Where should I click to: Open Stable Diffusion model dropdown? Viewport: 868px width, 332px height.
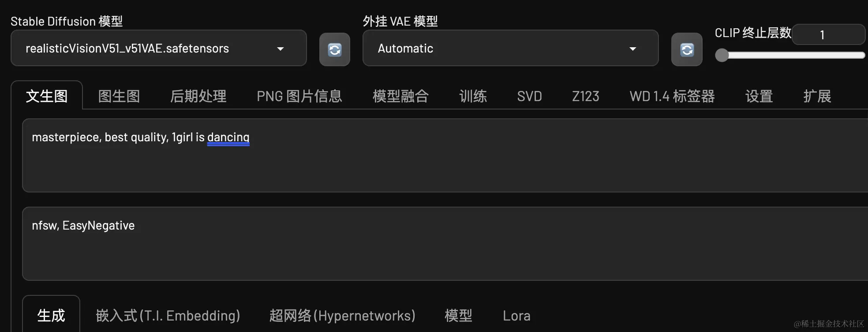pyautogui.click(x=159, y=48)
